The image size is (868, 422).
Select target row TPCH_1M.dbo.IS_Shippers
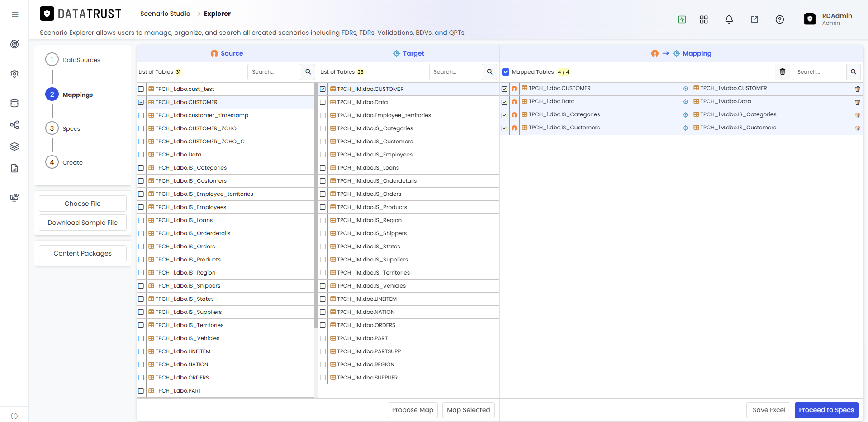pos(408,233)
